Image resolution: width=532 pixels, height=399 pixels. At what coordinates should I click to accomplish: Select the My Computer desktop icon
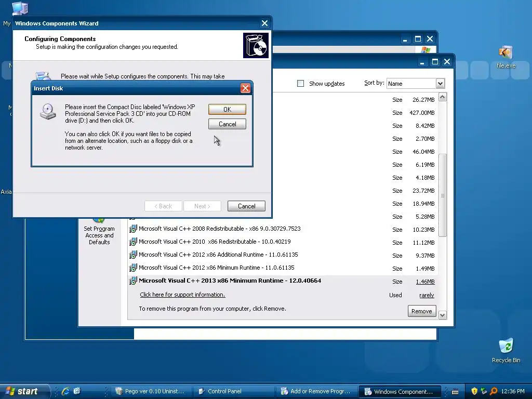19,8
